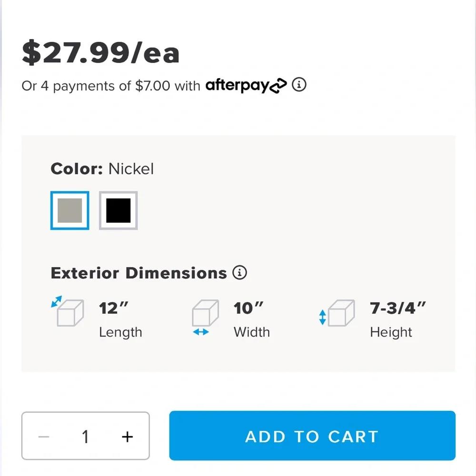Click the Length cube icon
This screenshot has width=476, height=476.
pos(68,311)
